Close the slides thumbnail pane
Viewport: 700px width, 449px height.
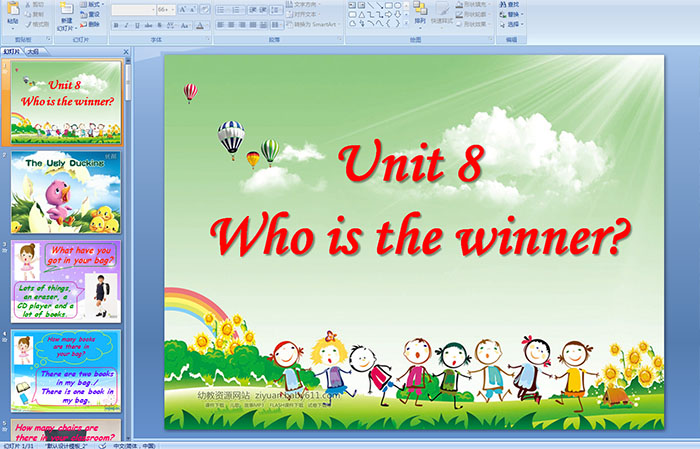pyautogui.click(x=126, y=52)
